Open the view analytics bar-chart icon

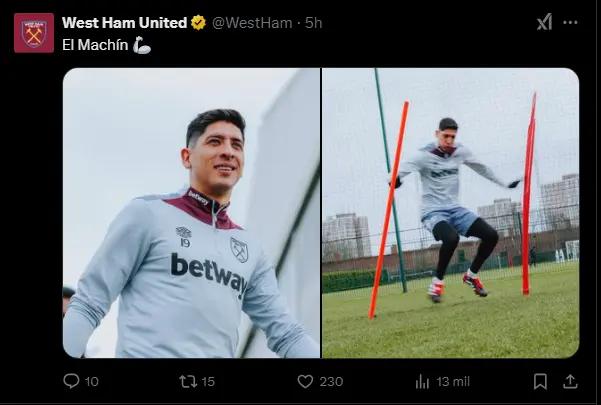pos(423,381)
